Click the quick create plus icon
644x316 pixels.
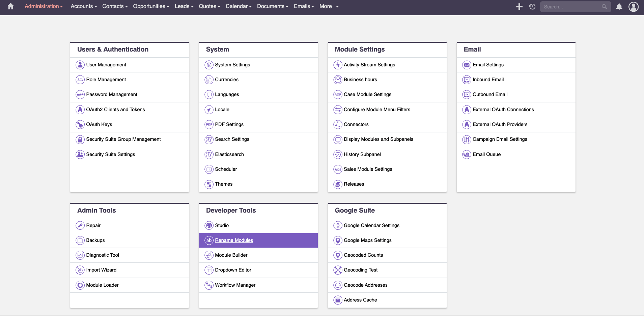[519, 6]
